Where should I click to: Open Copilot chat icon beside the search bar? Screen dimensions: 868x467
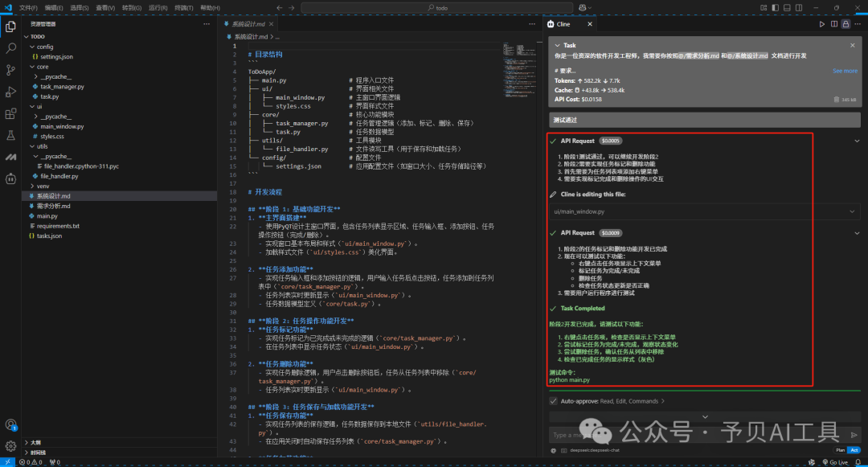(583, 8)
